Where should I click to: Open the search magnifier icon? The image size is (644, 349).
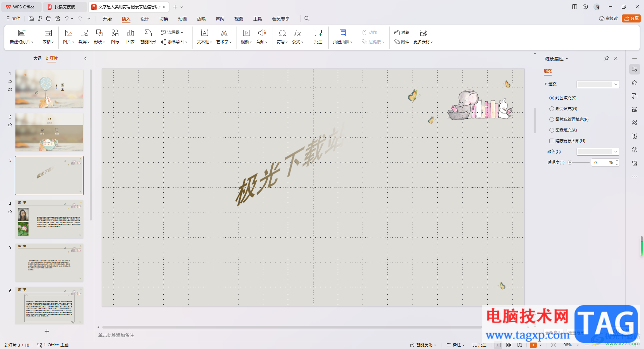point(307,19)
